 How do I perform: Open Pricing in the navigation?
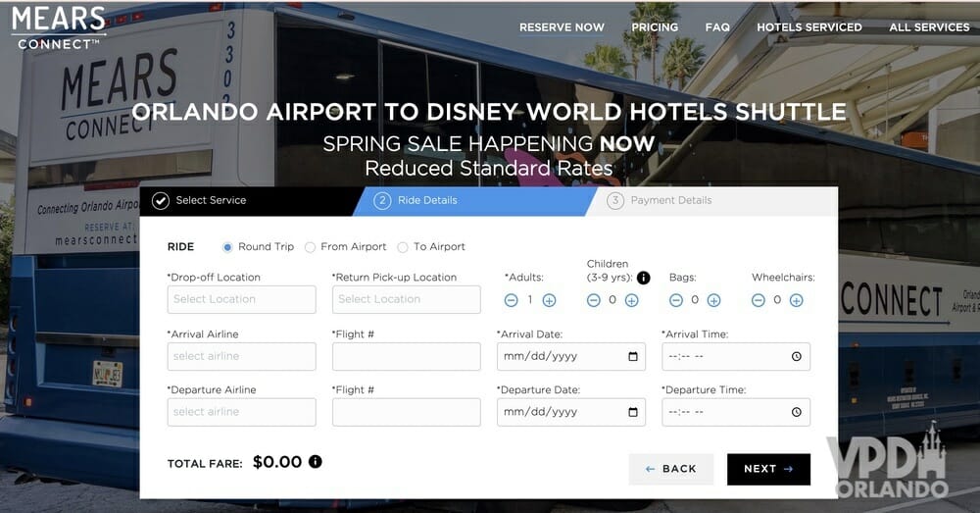click(x=655, y=27)
